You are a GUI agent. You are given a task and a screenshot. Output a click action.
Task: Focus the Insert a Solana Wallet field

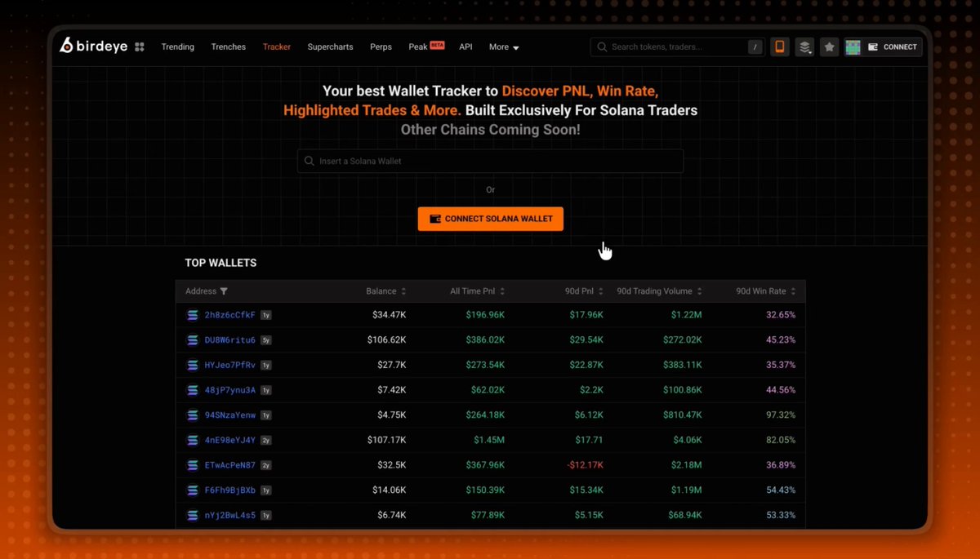point(491,162)
